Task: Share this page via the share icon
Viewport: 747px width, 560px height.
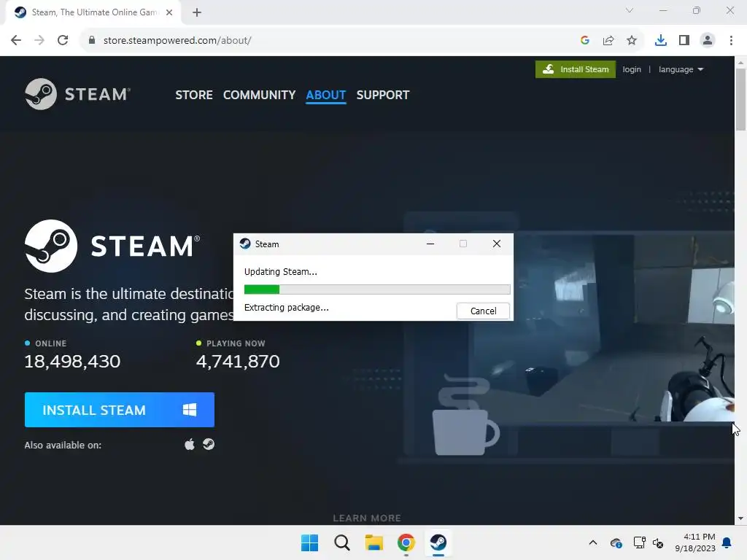Action: [x=608, y=41]
